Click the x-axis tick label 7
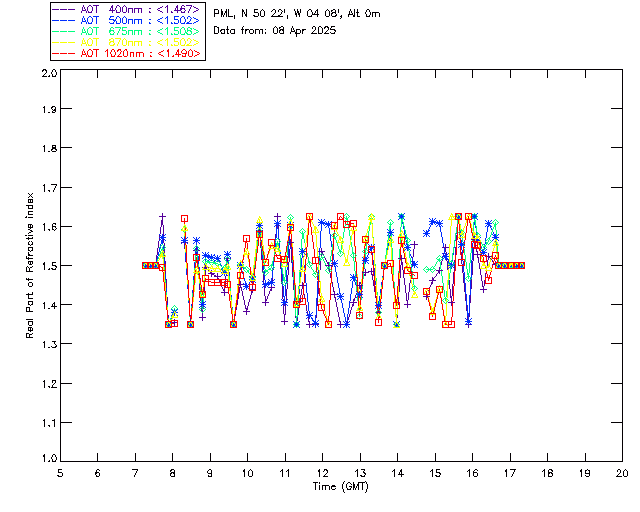This screenshot has height=512, width=640. pos(135,473)
